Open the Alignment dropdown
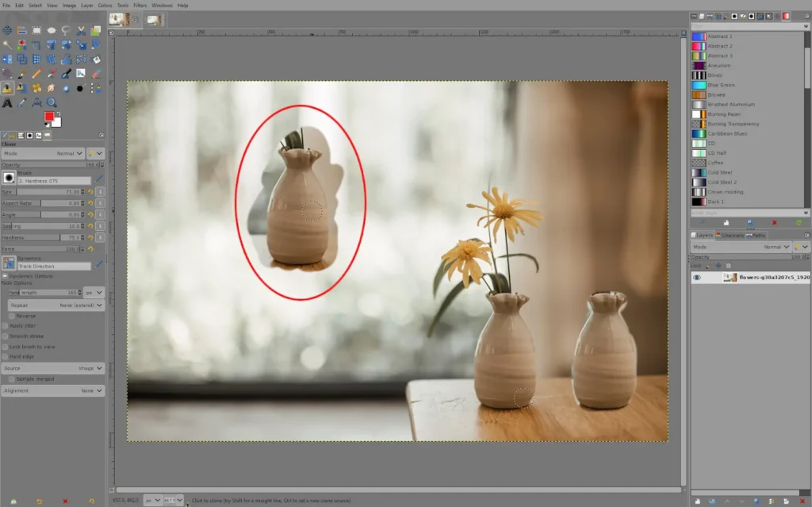Image resolution: width=812 pixels, height=507 pixels. click(x=53, y=390)
